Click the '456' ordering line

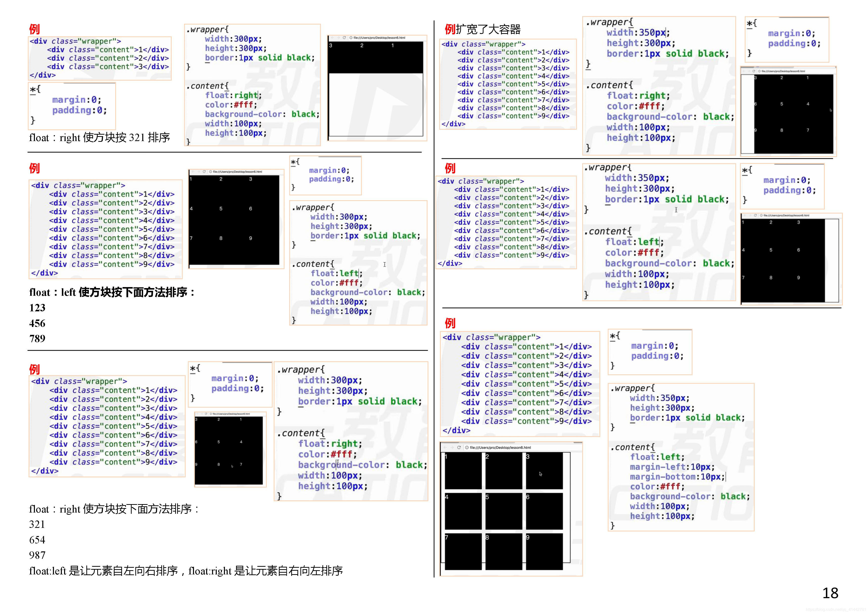pos(37,323)
